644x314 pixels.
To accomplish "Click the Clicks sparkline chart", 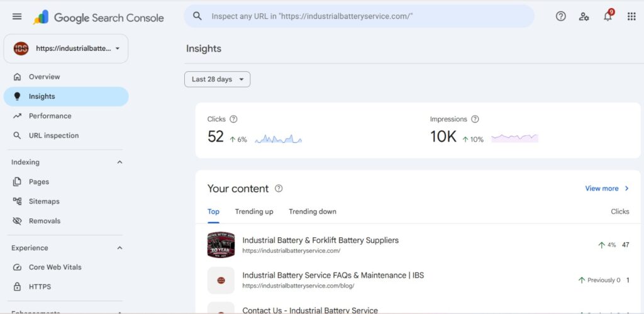I will coord(279,138).
